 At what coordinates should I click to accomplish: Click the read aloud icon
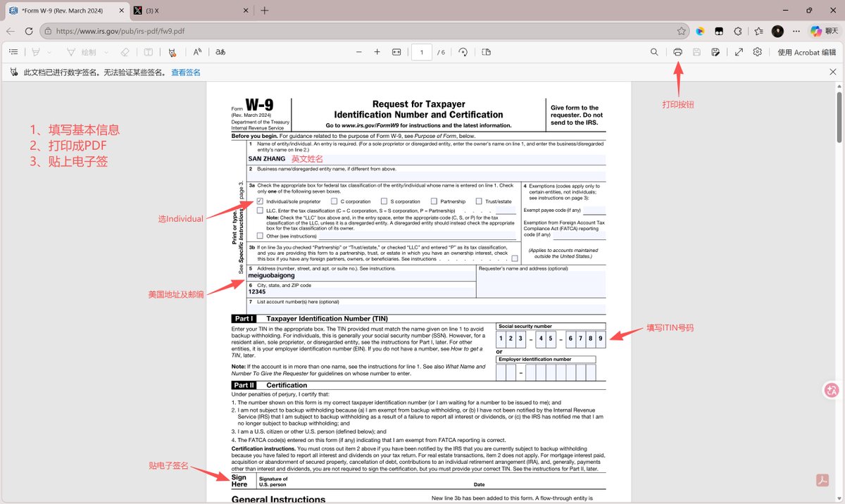tap(198, 51)
